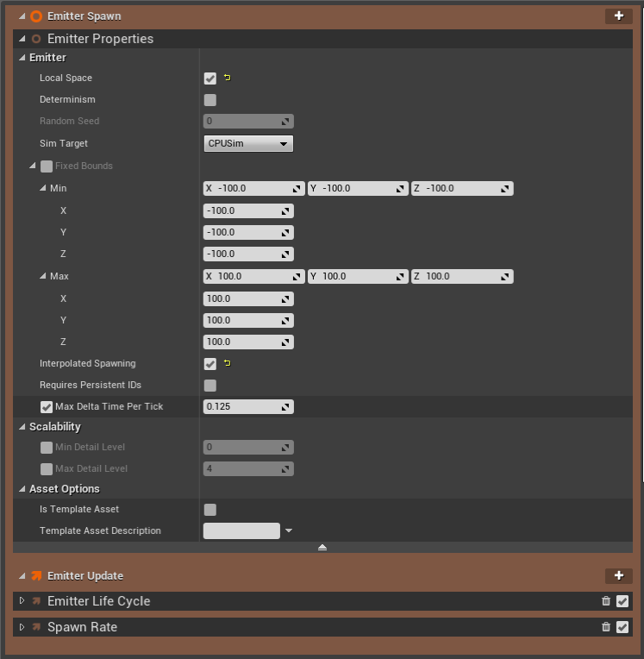Click the standalone Min X -100.0 field
Image resolution: width=644 pixels, height=659 pixels.
(x=248, y=211)
